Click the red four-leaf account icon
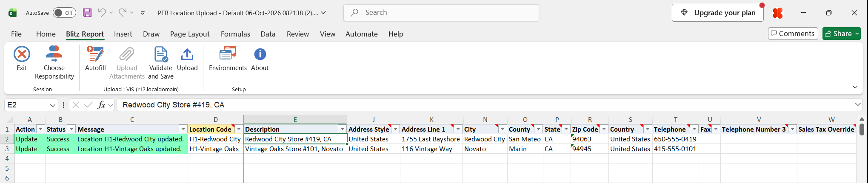The width and height of the screenshot is (868, 183). coord(778,13)
